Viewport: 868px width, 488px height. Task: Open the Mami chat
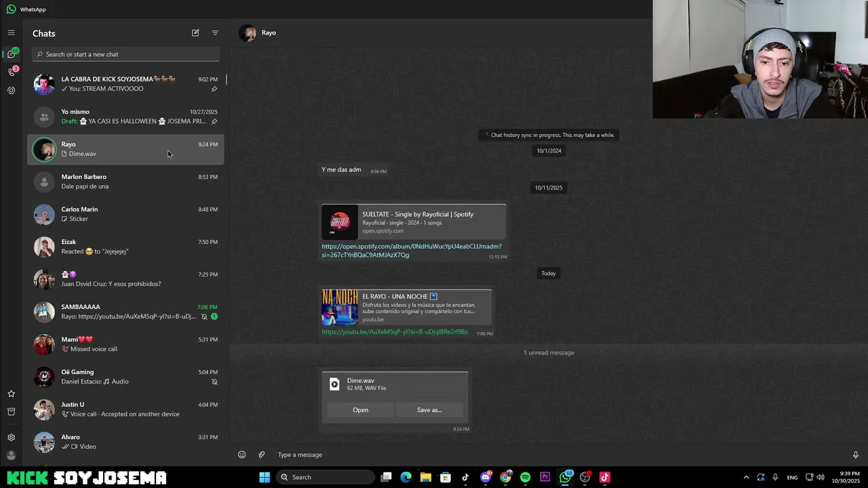(125, 344)
